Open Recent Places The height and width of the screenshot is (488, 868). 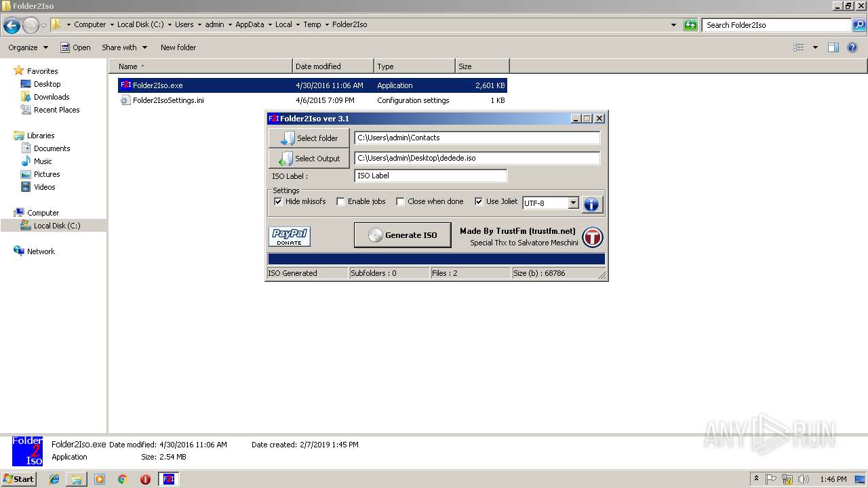point(56,110)
